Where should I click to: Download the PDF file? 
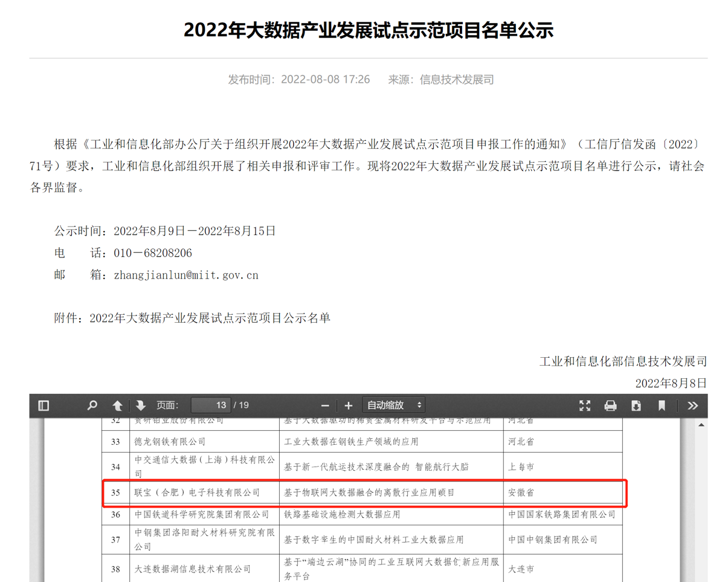tap(636, 406)
